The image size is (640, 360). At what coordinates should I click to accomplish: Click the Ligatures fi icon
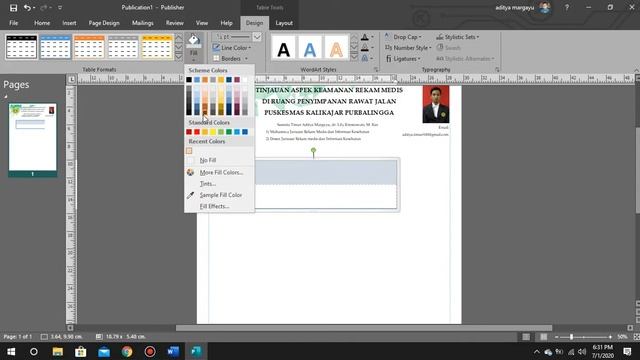(389, 59)
